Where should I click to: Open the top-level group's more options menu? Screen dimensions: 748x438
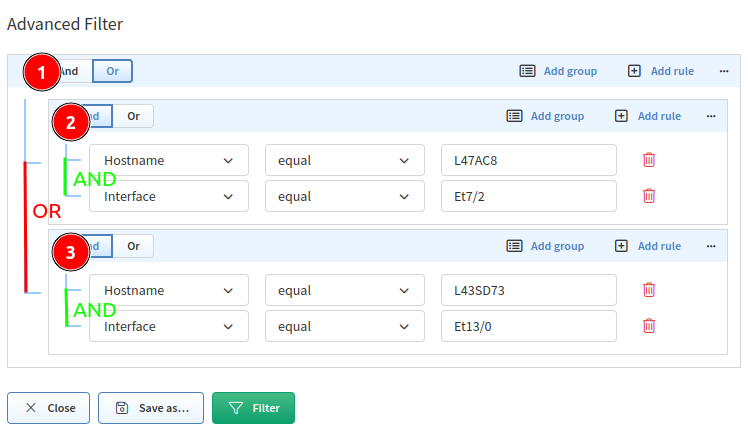[x=724, y=71]
